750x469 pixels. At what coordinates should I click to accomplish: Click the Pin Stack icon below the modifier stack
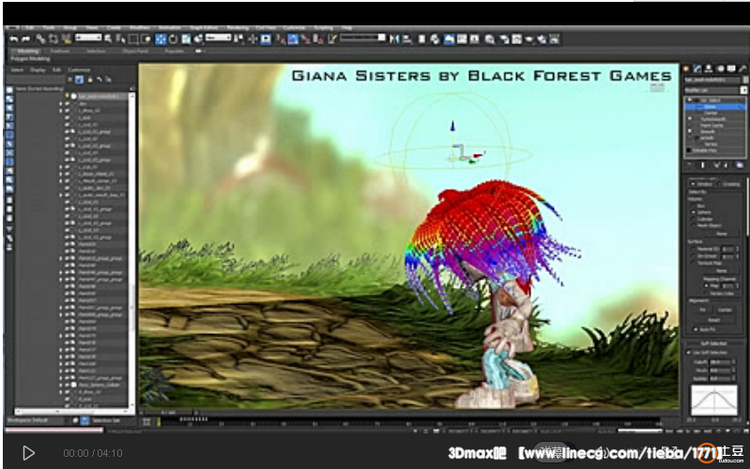tap(690, 165)
